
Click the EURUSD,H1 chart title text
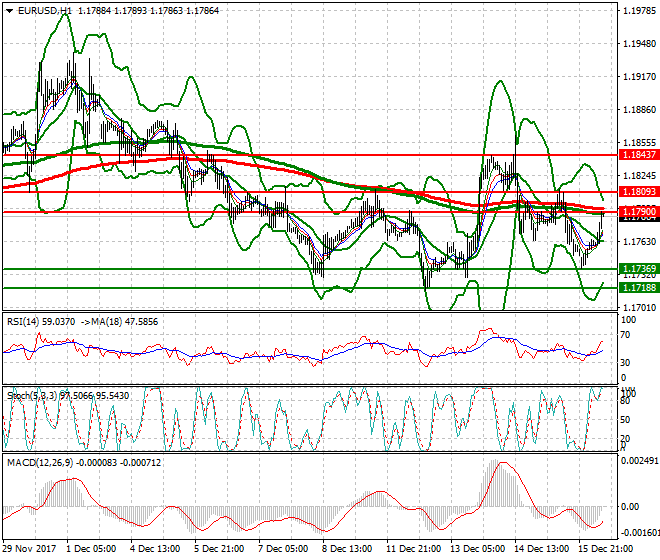coord(43,9)
